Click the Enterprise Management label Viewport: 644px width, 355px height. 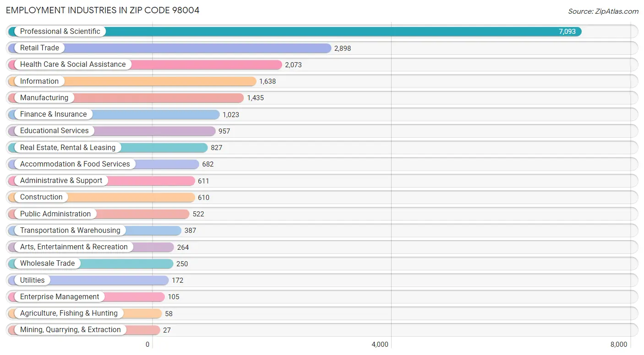click(60, 297)
